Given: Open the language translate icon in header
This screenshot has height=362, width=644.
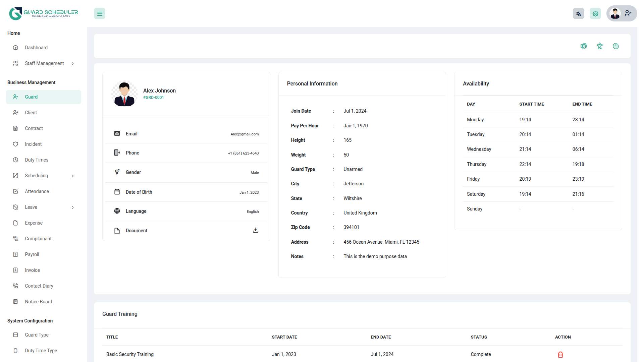Looking at the screenshot, I should coord(579,14).
